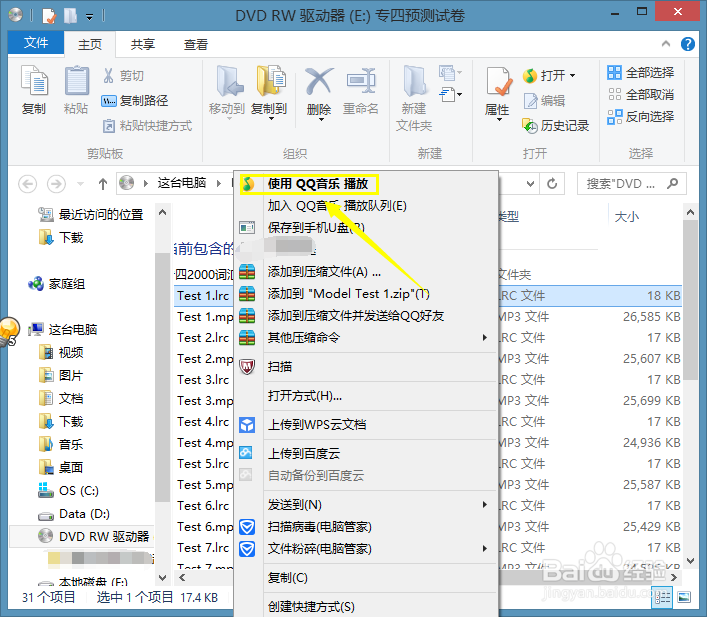Click the search DVD input box
The width and height of the screenshot is (707, 617).
(632, 184)
